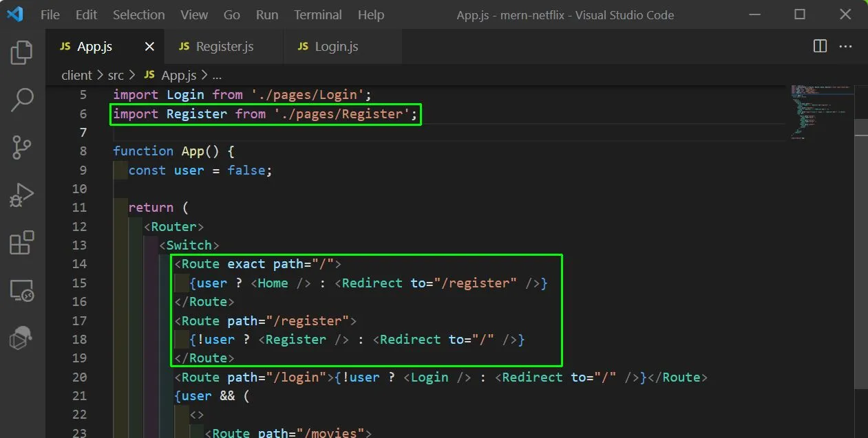Viewport: 868px width, 438px height.
Task: Click '<Route path="/register">' text
Action: (266, 320)
